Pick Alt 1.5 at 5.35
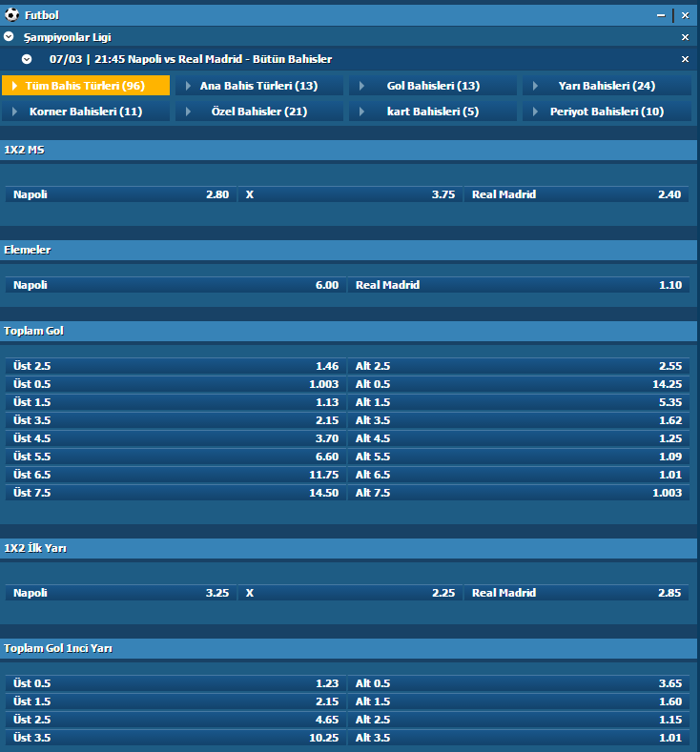This screenshot has height=752, width=700. point(518,402)
